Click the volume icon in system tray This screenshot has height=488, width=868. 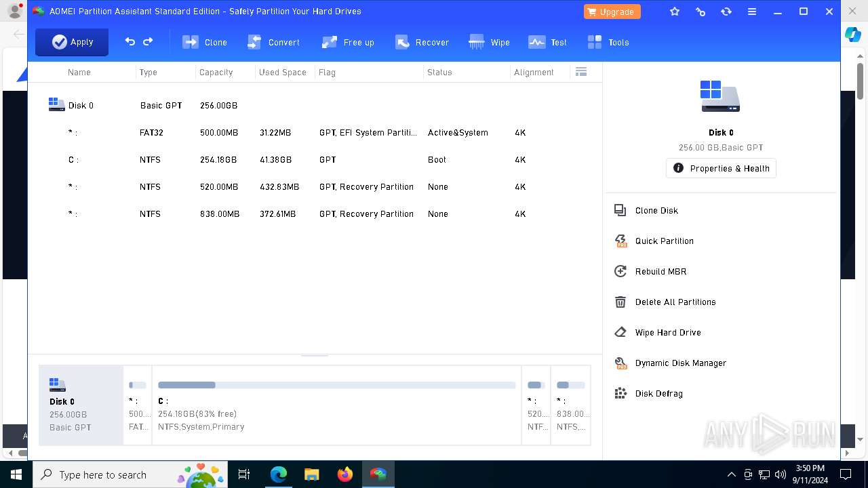(781, 474)
